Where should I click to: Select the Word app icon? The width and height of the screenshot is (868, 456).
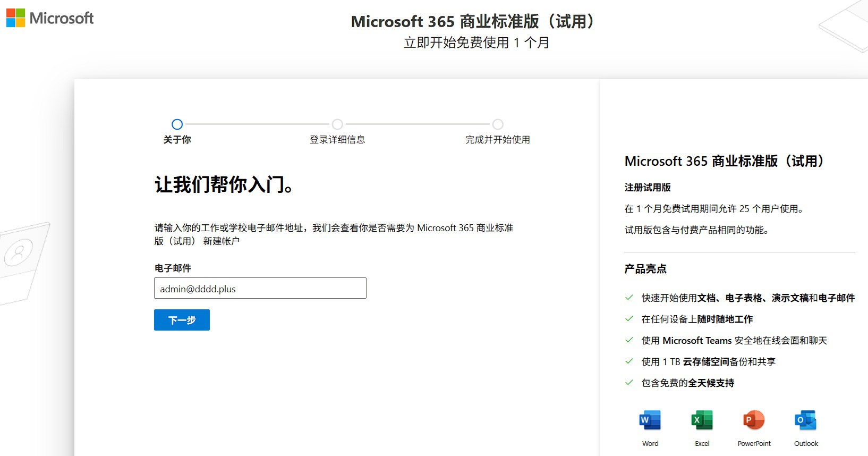[x=650, y=420]
